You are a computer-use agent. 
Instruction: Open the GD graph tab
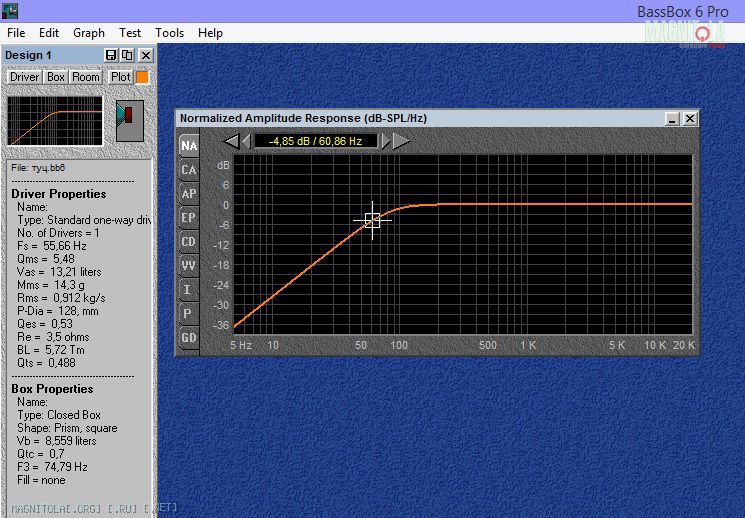click(x=188, y=338)
